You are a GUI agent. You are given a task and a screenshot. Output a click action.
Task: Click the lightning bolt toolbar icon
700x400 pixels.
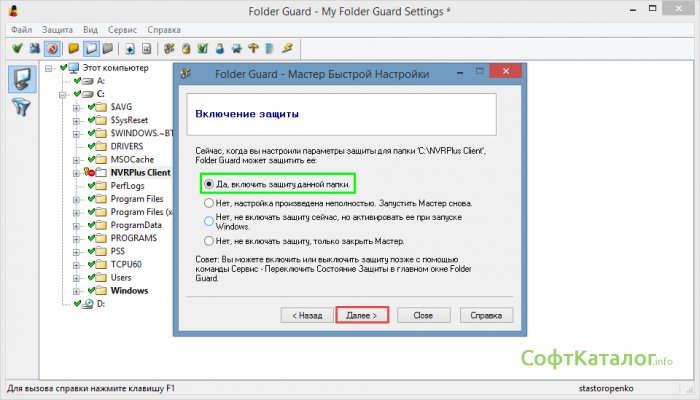tap(286, 48)
